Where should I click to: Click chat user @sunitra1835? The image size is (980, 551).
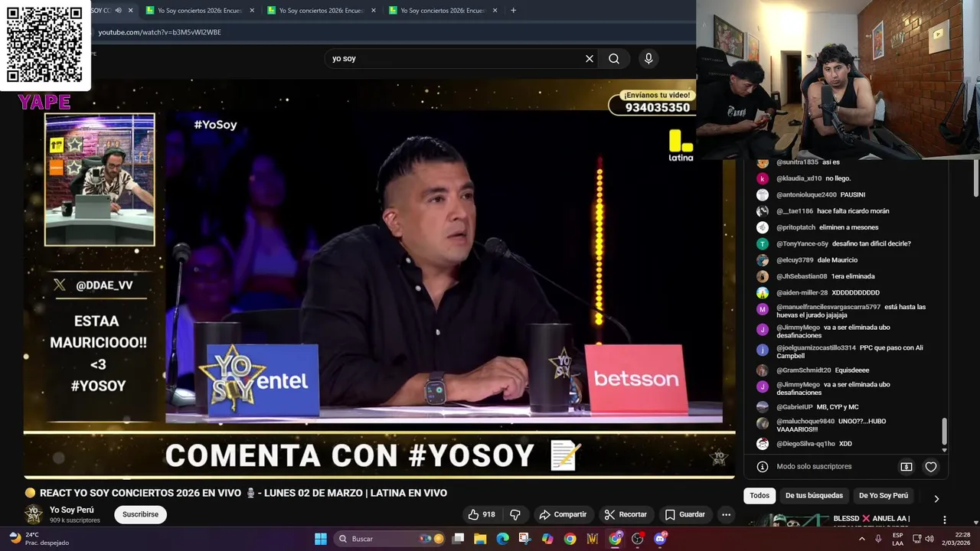[797, 162]
